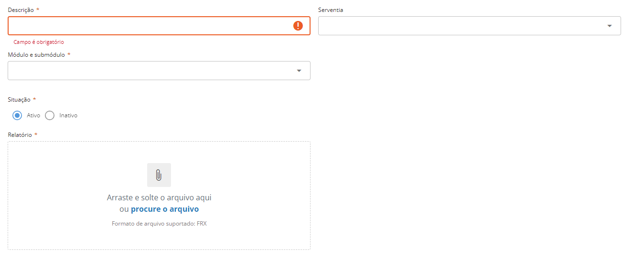Click the Módulo e submódulo field label
This screenshot has height=258, width=644.
pyautogui.click(x=36, y=55)
